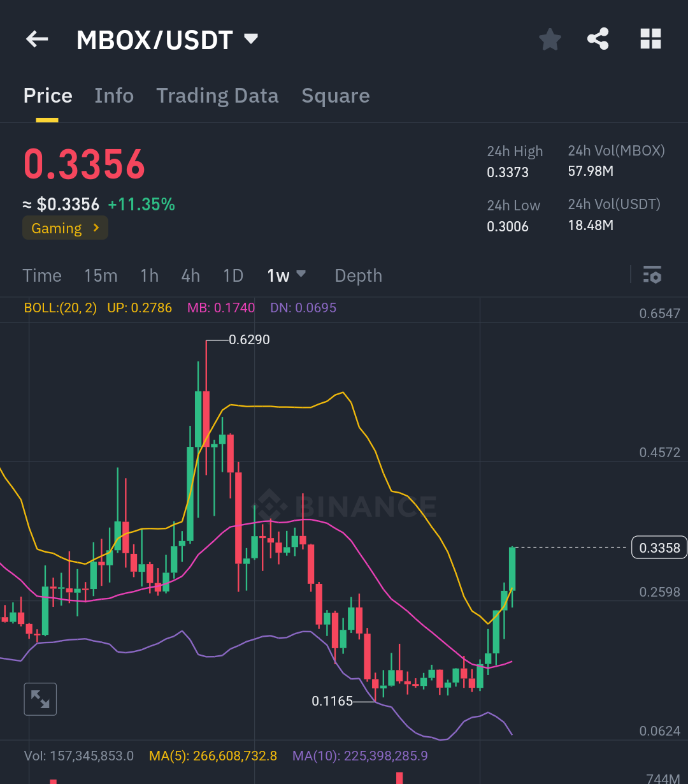Tap the DN: 0.0695 band value
This screenshot has height=784, width=688.
(x=303, y=308)
